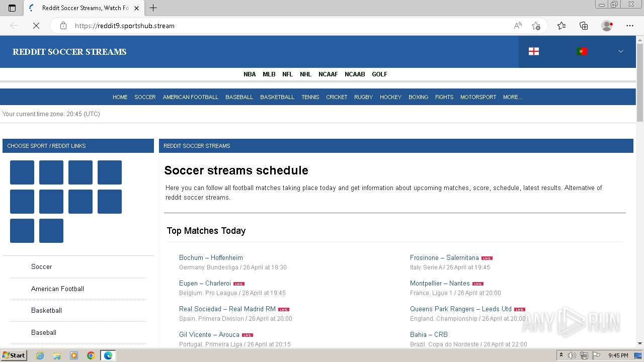Image resolution: width=644 pixels, height=362 pixels.
Task: Open the NFL link
Action: click(x=287, y=74)
